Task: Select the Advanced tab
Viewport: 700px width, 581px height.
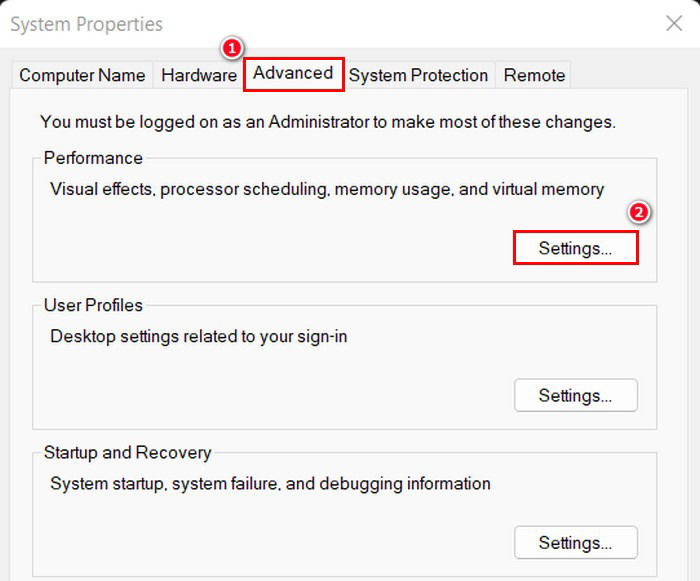Action: (293, 74)
